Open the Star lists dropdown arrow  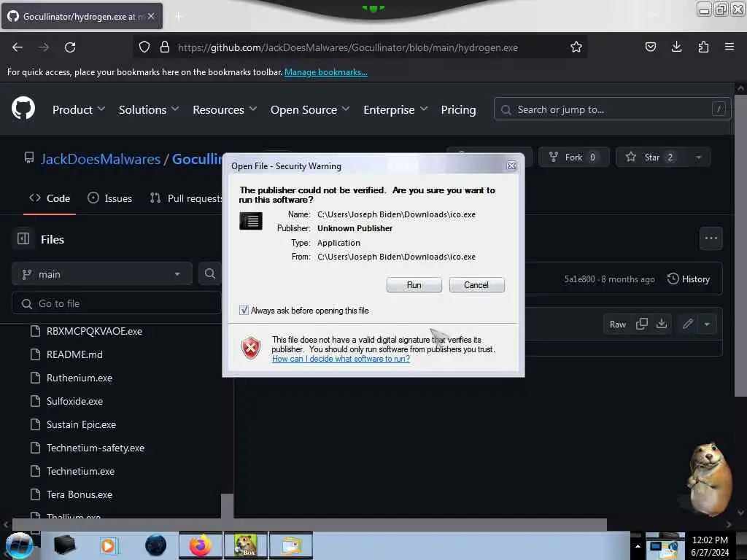(698, 157)
